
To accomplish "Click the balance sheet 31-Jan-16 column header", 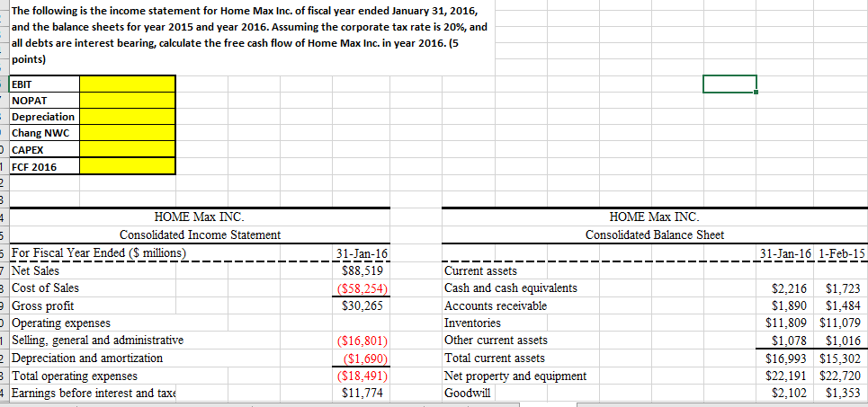I will coord(785,253).
